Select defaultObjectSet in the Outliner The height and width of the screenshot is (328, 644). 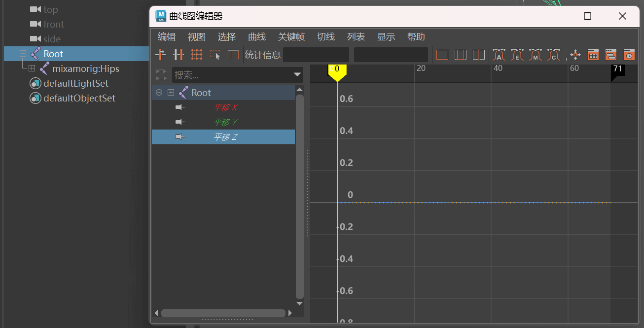tap(79, 98)
